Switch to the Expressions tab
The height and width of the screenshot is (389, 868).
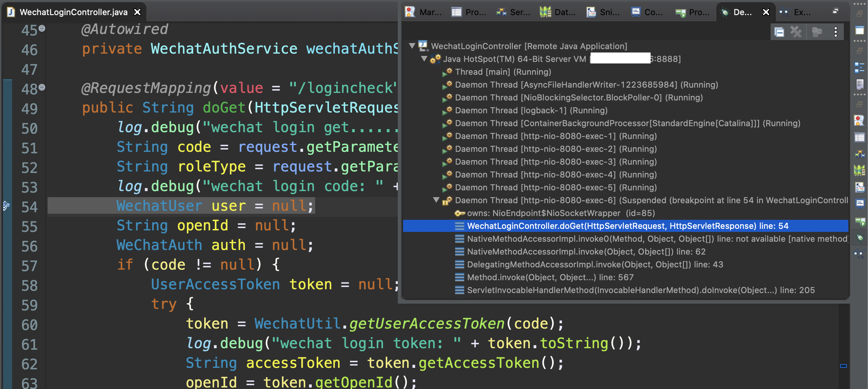795,12
